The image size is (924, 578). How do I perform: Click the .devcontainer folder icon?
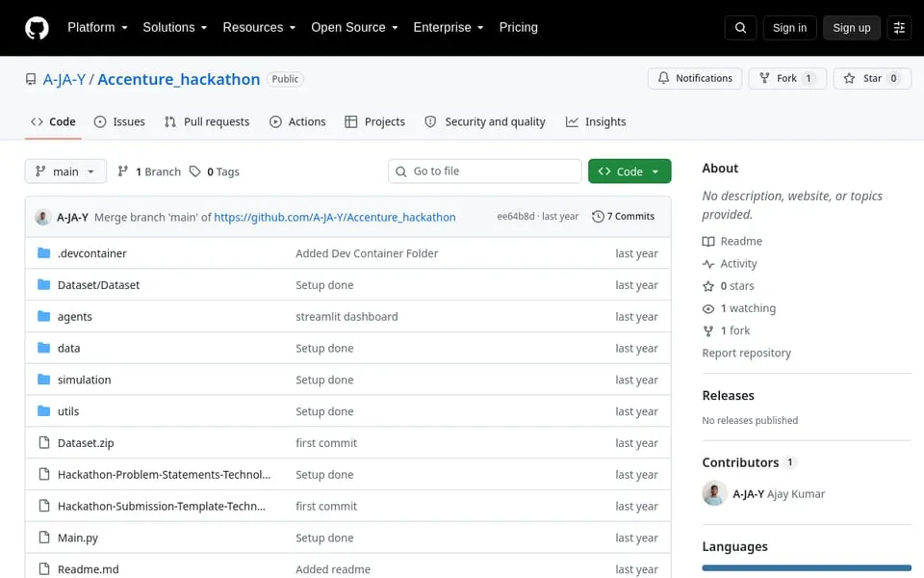pos(43,253)
